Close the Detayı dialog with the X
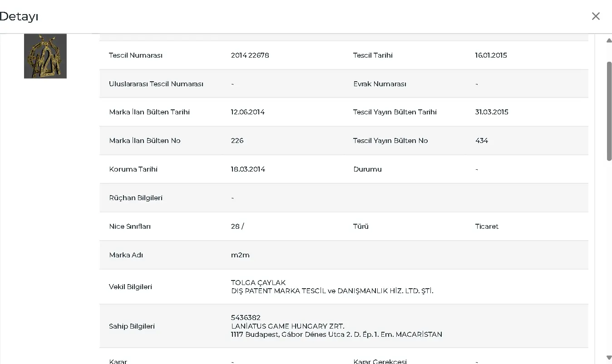The image size is (612, 364). click(596, 16)
